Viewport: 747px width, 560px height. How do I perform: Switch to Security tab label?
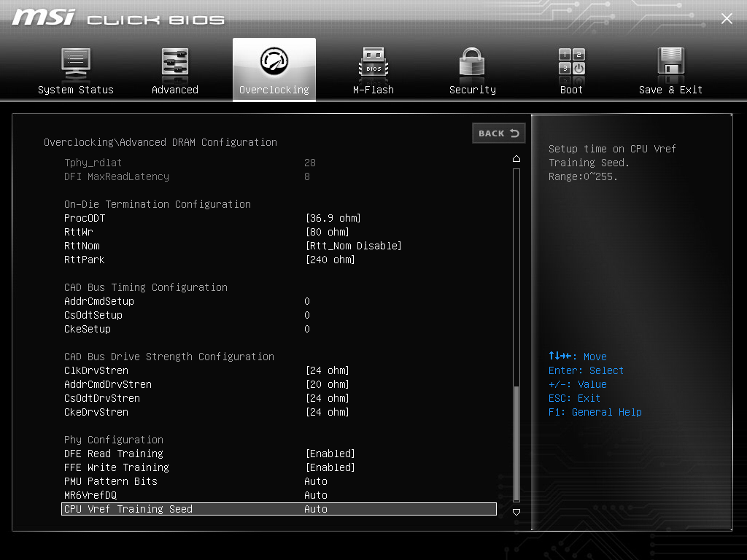(473, 90)
